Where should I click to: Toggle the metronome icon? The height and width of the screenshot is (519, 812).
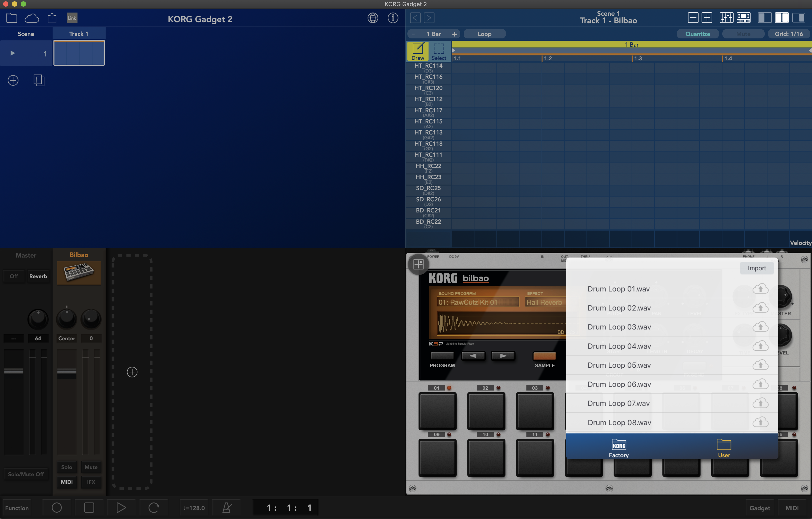point(227,508)
